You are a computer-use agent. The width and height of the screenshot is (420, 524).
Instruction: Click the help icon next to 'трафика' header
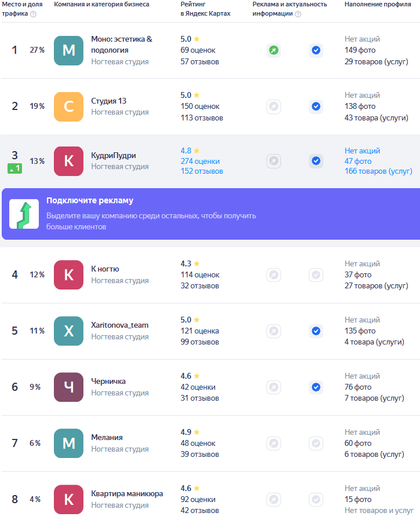(33, 14)
